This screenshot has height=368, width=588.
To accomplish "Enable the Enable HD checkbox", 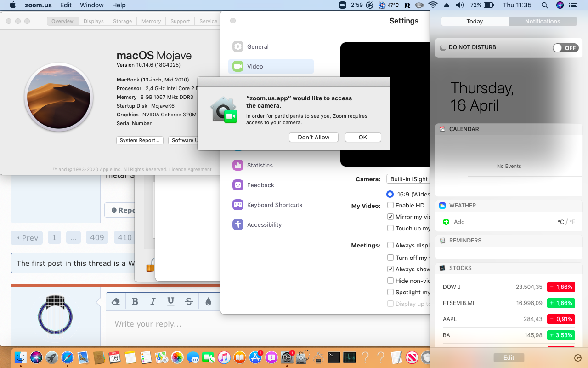I will (x=390, y=205).
